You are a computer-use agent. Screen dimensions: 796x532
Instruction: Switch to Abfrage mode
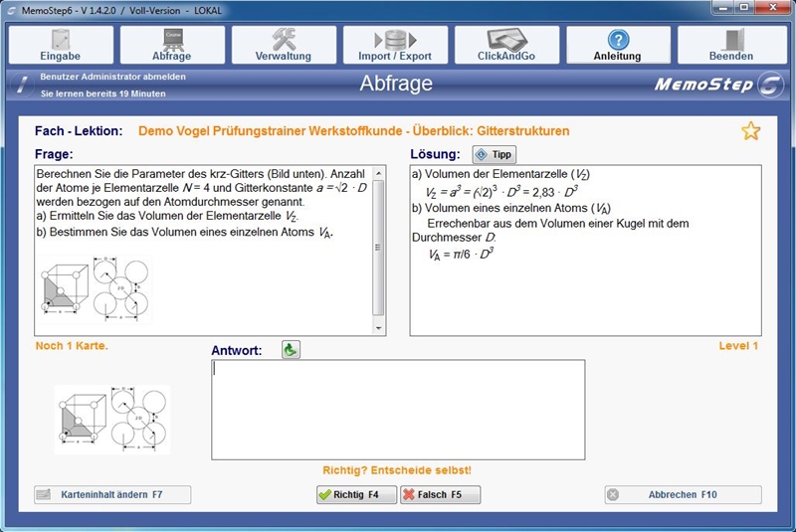tap(172, 45)
